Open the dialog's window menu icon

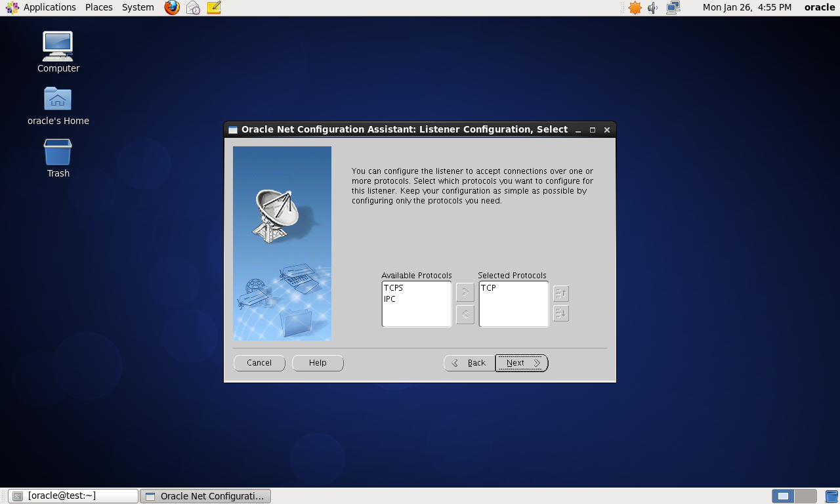(233, 130)
